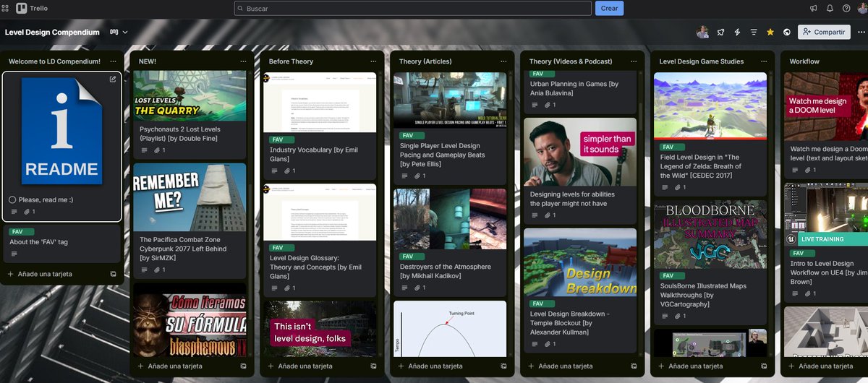Image resolution: width=868 pixels, height=383 pixels.
Task: Open the board view switcher dropdown
Action: click(119, 33)
